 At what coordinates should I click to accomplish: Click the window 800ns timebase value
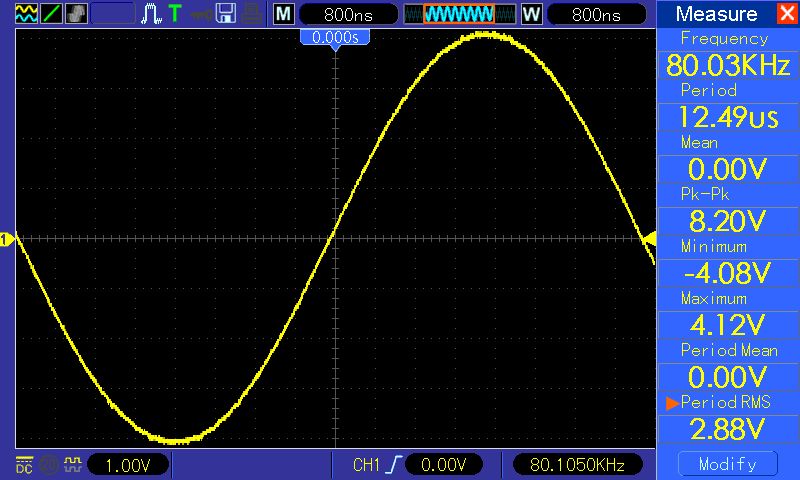coord(596,14)
